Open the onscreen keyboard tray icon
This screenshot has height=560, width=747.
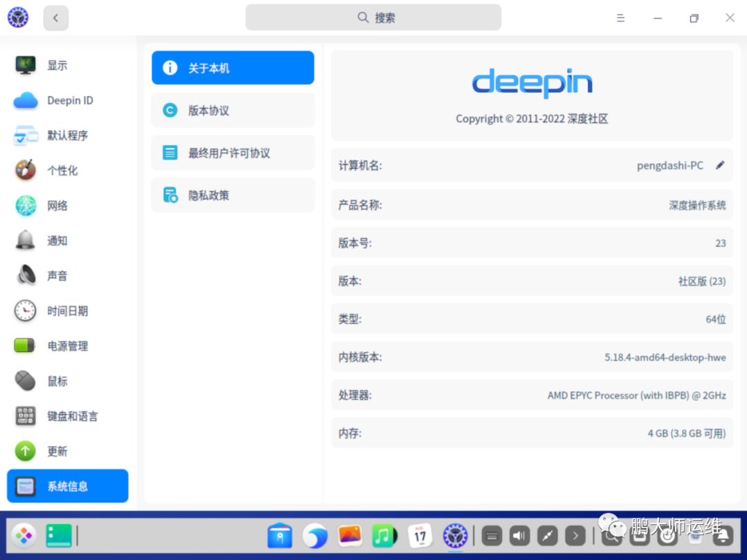[492, 536]
